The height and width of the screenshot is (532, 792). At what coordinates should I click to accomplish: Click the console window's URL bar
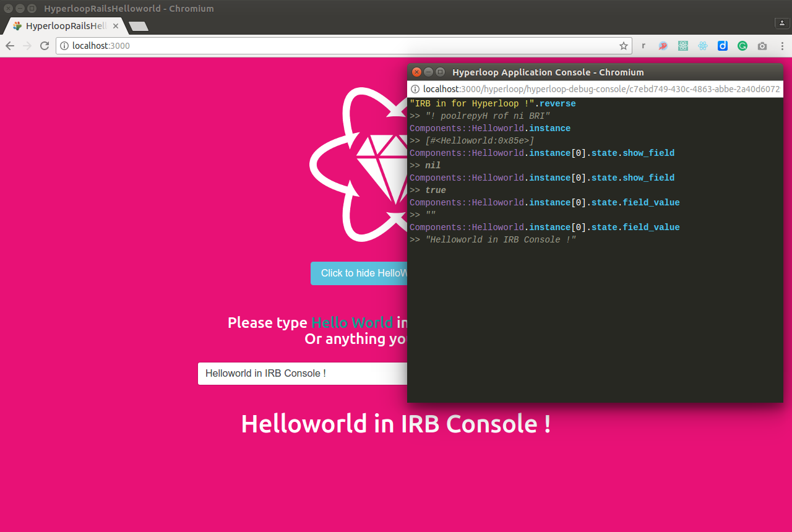(595, 89)
